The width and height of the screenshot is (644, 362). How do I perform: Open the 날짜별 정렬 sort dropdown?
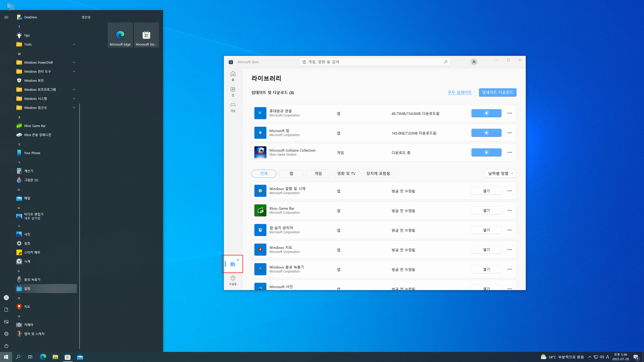(x=501, y=173)
